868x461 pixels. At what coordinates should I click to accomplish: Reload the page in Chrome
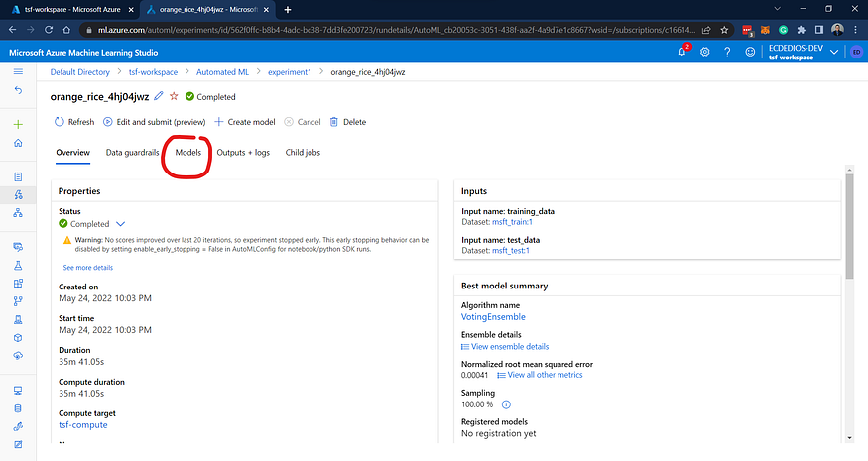tap(49, 30)
